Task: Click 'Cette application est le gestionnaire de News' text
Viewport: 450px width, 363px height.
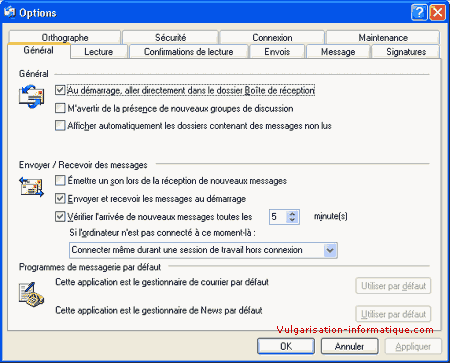Action: [x=159, y=310]
